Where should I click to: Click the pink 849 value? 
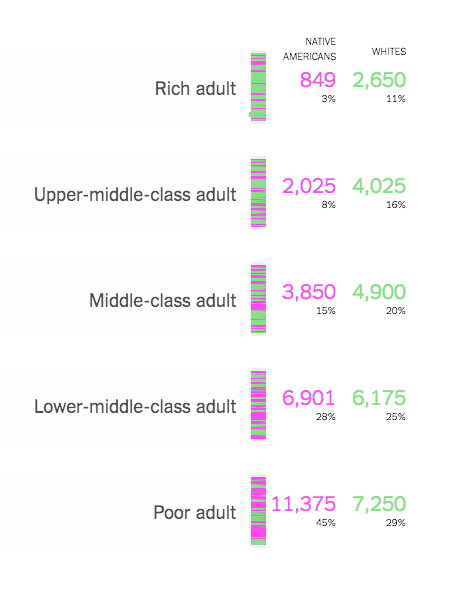click(318, 80)
